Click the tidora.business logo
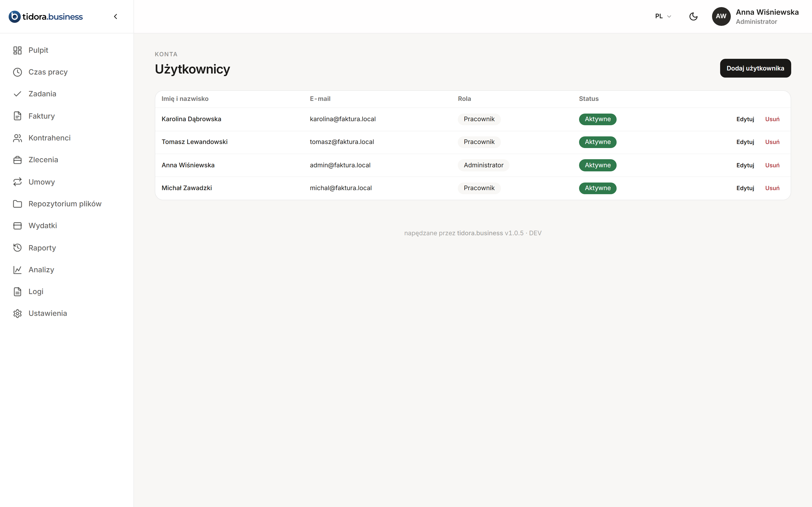Viewport: 812px width, 507px height. 46,16
